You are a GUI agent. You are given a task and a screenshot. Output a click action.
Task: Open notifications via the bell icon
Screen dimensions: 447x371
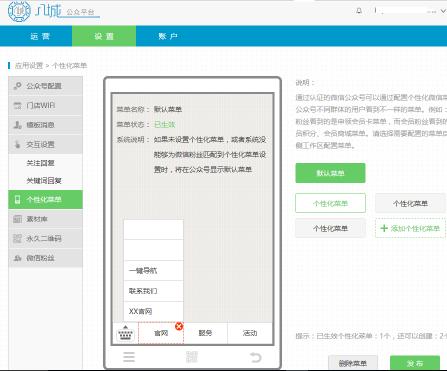[359, 11]
